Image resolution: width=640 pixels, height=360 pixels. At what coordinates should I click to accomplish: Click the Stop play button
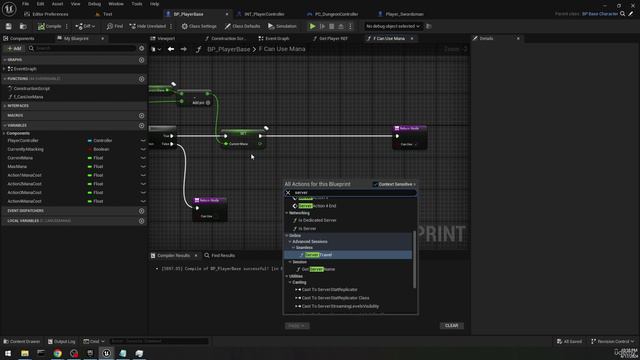point(331,26)
